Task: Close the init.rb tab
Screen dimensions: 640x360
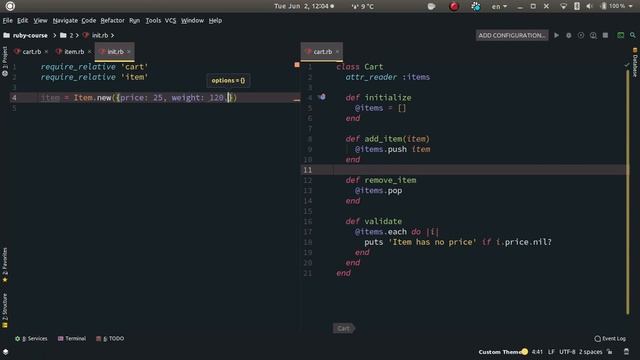Action: (129, 52)
